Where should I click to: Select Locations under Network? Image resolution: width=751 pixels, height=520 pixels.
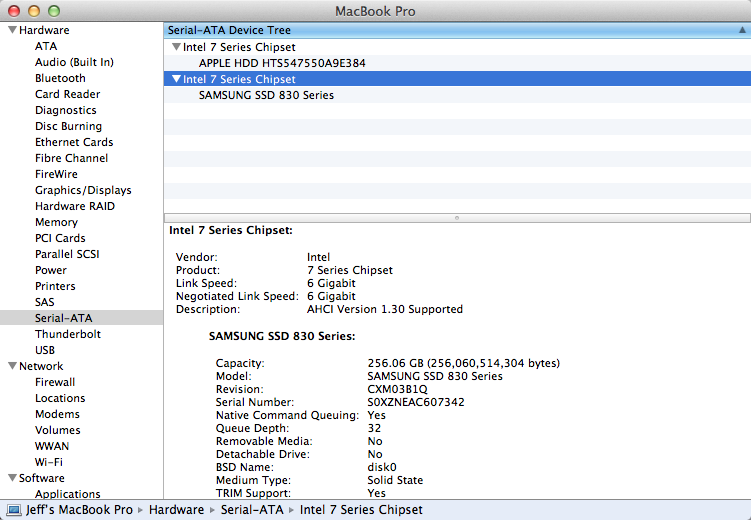(60, 398)
